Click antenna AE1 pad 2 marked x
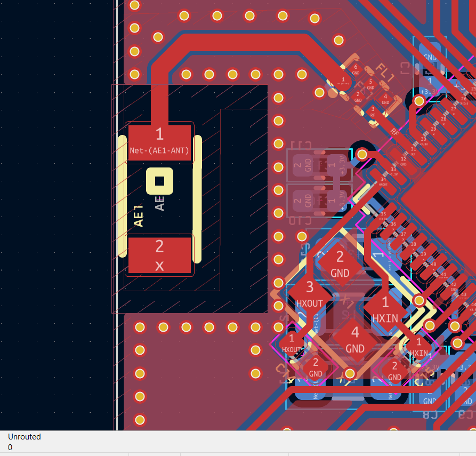 (159, 255)
